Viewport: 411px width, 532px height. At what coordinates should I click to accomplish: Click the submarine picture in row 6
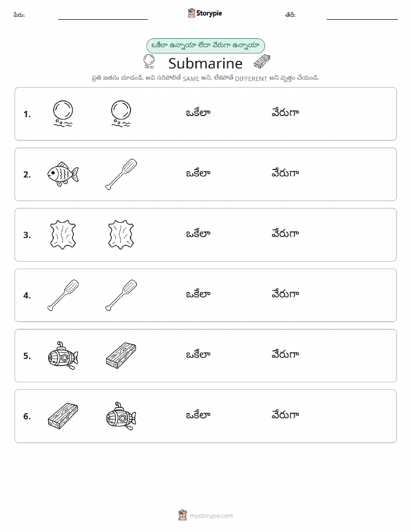(x=121, y=416)
